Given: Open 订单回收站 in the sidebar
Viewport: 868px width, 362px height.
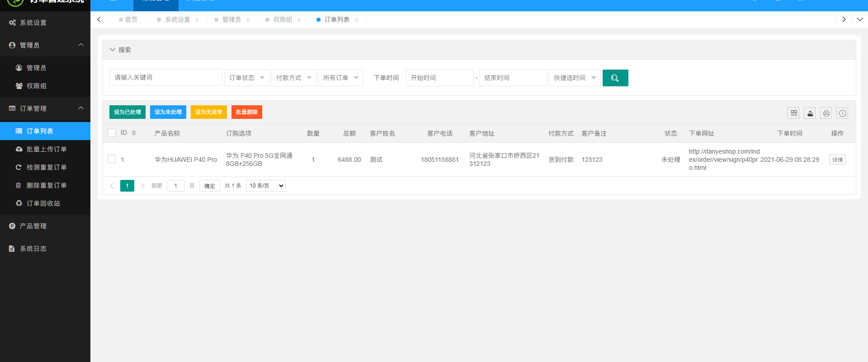Looking at the screenshot, I should tap(43, 203).
